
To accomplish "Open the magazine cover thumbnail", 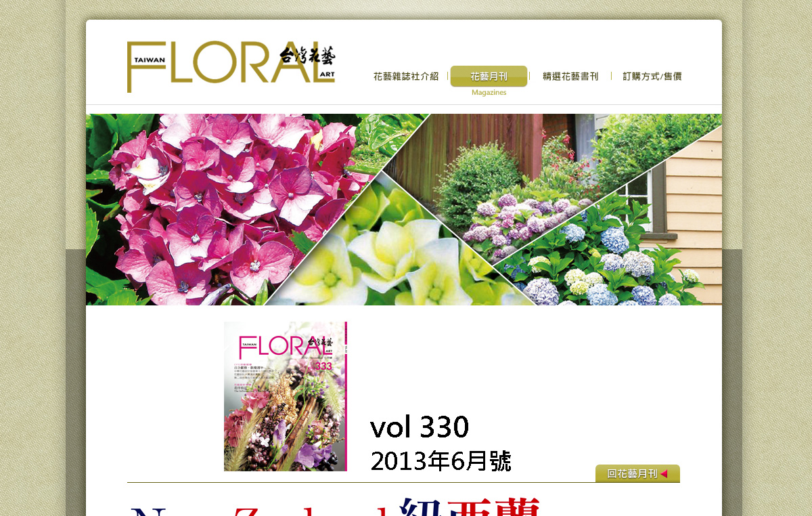I will (286, 396).
